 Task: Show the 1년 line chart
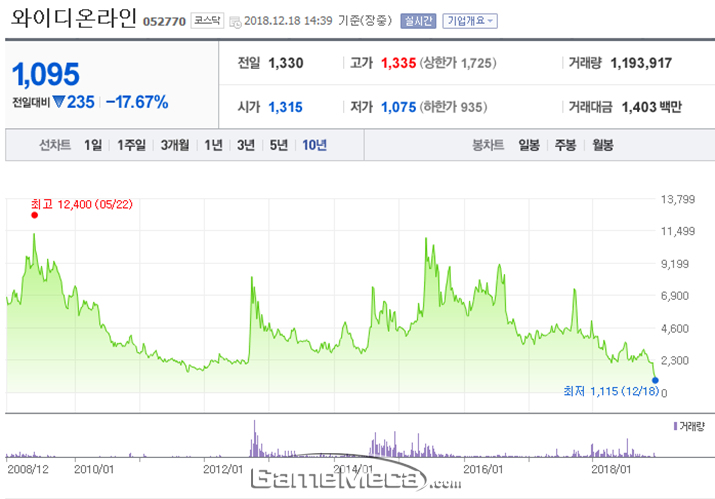pyautogui.click(x=213, y=146)
